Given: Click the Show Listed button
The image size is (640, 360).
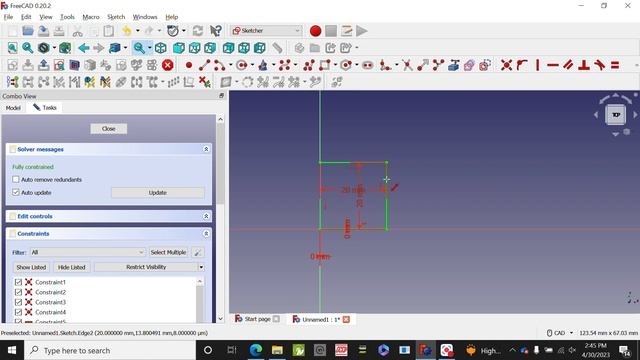Looking at the screenshot, I should tap(31, 267).
